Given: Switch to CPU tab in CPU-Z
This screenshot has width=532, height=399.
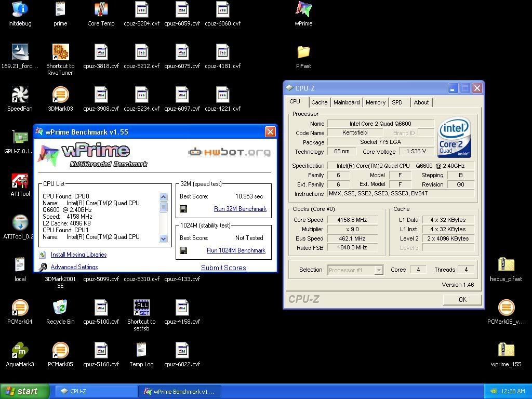Looking at the screenshot, I should [x=295, y=101].
